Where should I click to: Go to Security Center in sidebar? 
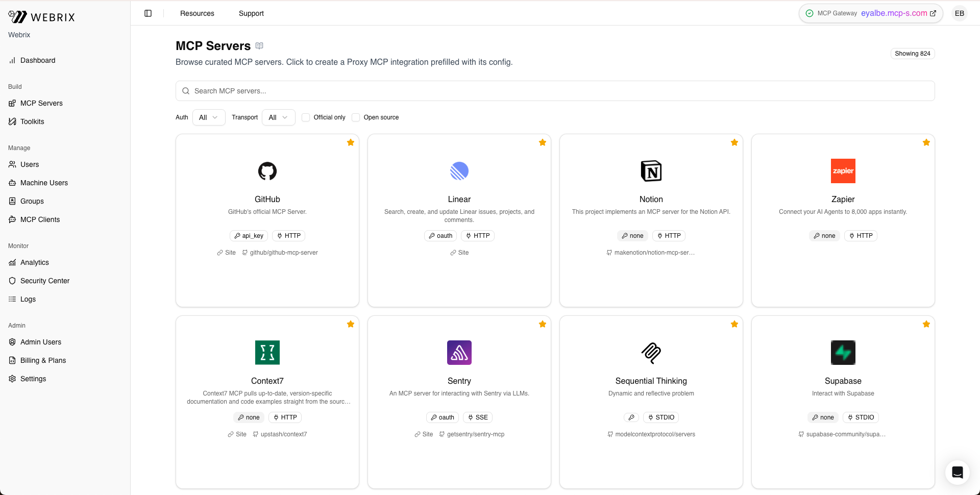pos(45,281)
